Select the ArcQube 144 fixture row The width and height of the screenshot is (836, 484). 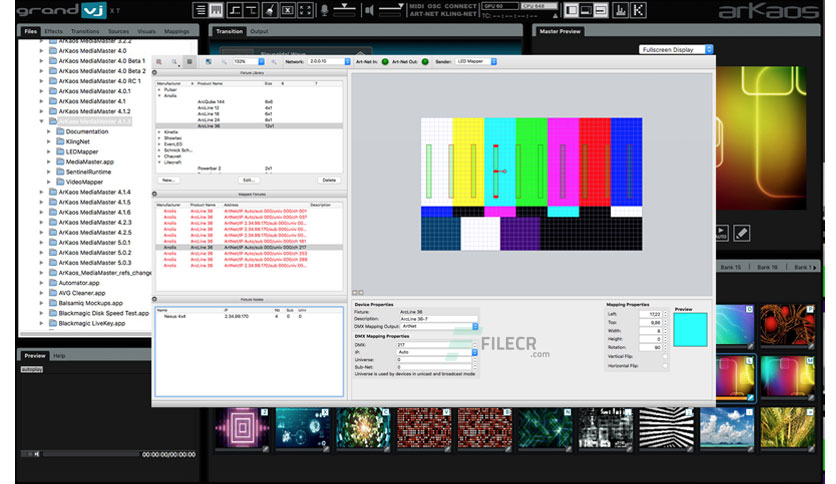[x=249, y=102]
